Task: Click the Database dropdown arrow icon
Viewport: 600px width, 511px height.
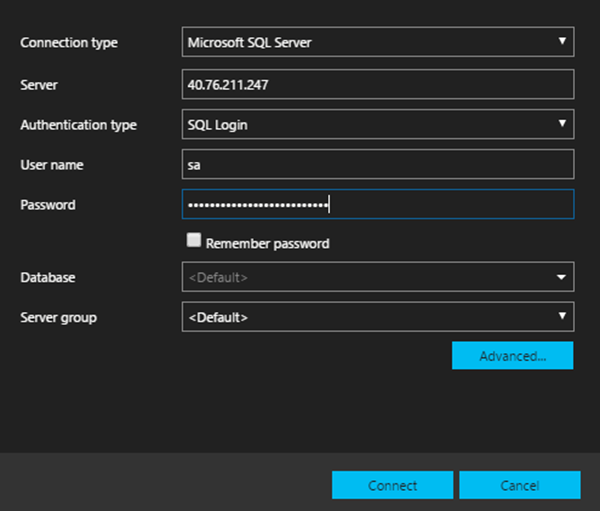Action: pyautogui.click(x=563, y=277)
